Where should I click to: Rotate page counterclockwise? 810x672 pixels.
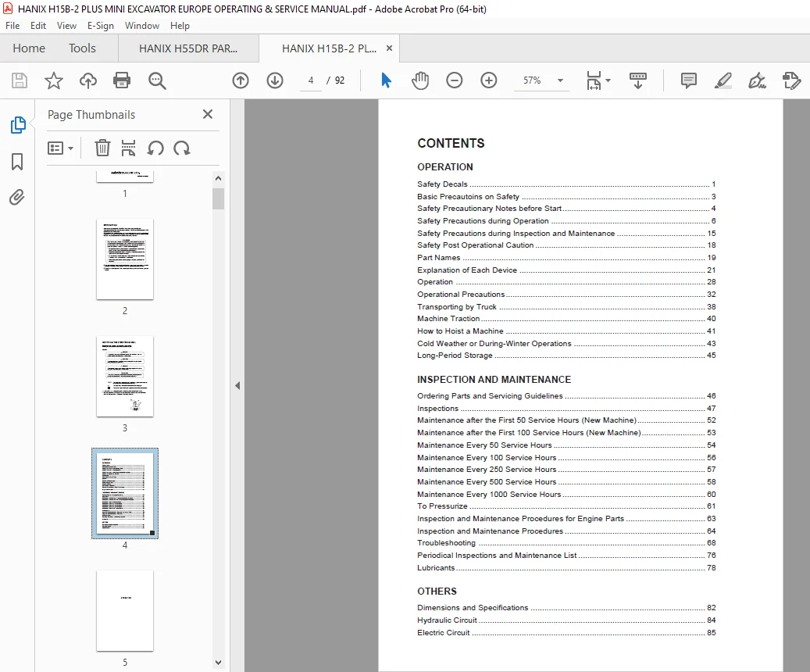click(x=155, y=148)
